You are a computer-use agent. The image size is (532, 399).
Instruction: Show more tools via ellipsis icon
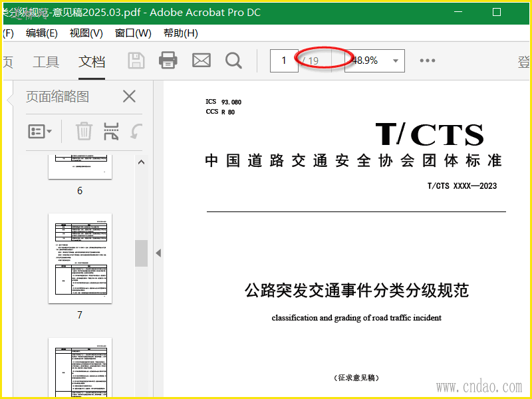(x=427, y=61)
